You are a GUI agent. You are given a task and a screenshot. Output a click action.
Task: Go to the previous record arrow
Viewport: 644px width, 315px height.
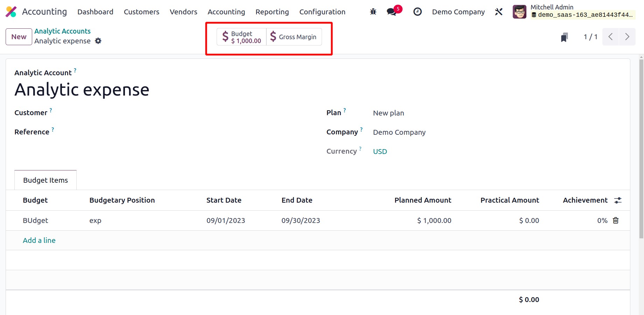point(610,37)
